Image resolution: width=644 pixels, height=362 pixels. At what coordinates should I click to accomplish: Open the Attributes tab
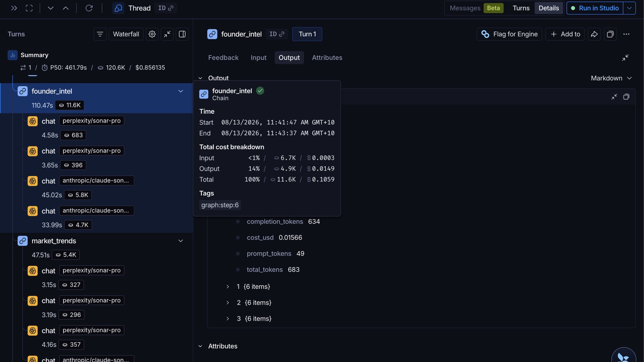(x=327, y=58)
